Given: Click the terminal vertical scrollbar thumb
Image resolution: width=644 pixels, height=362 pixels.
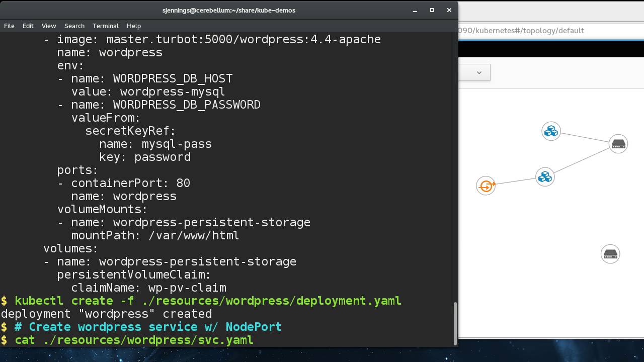Looking at the screenshot, I should (x=456, y=323).
